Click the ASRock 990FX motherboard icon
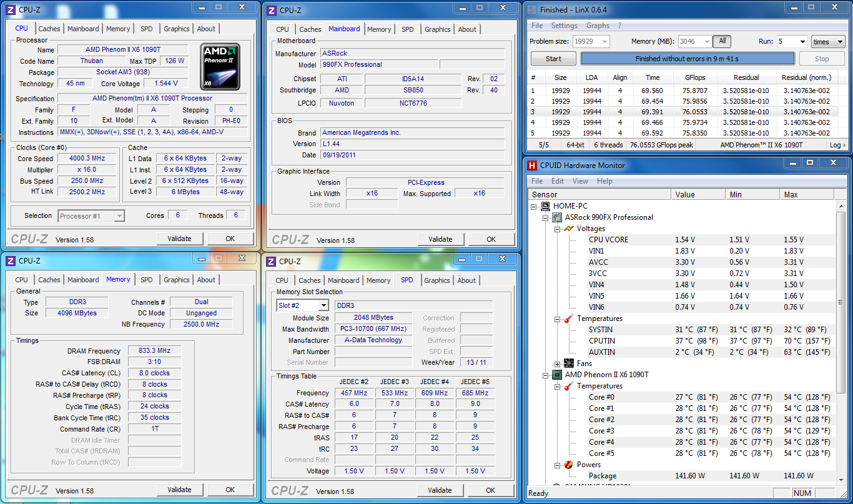This screenshot has height=504, width=853. (x=557, y=217)
